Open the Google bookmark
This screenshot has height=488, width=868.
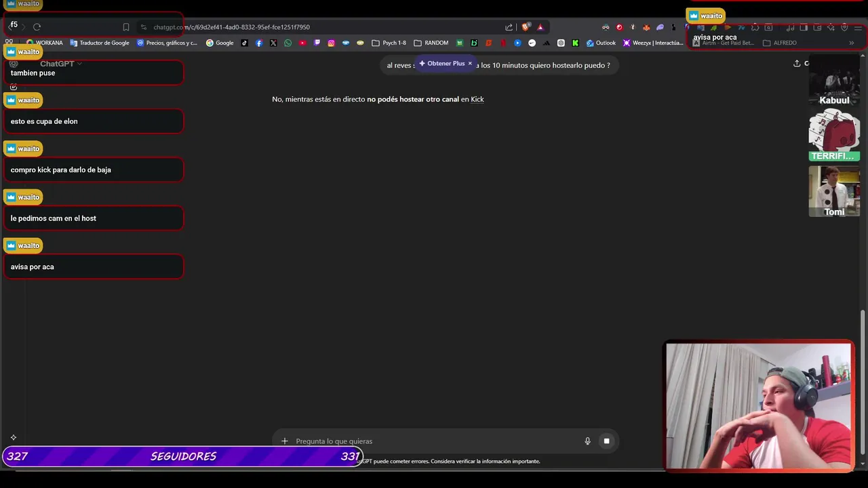pyautogui.click(x=220, y=43)
